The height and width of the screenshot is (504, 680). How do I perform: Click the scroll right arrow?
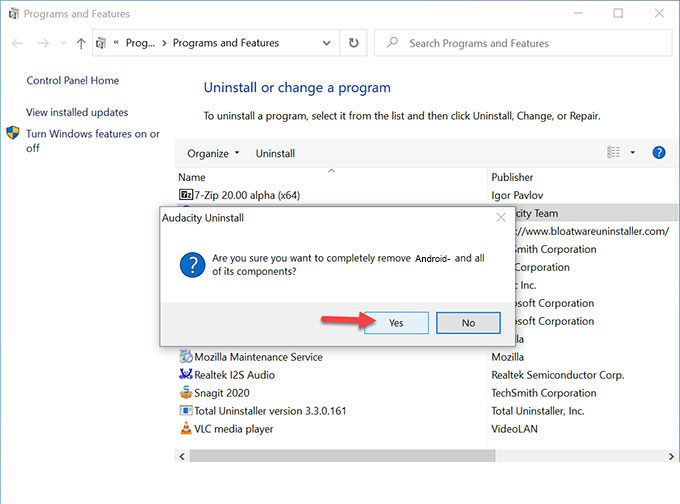671,456
